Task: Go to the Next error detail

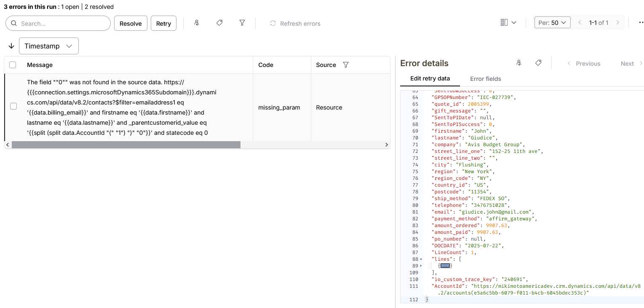Action: 631,64
